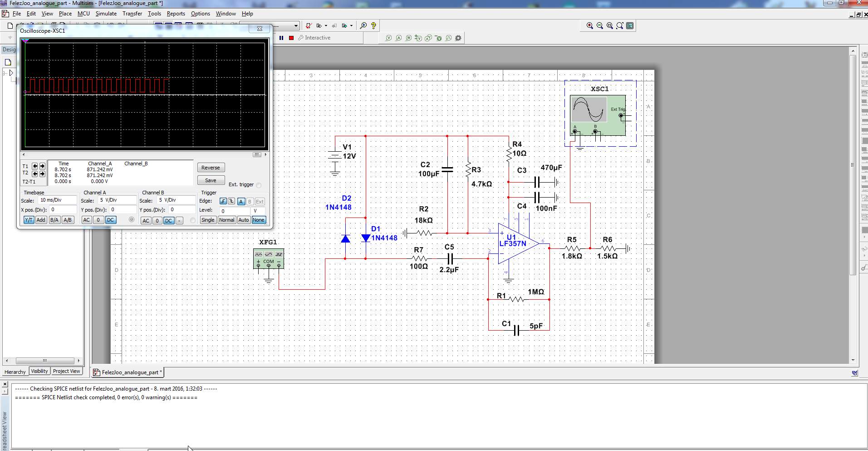Click the oscilloscope Save button
The height and width of the screenshot is (451, 868).
point(211,180)
